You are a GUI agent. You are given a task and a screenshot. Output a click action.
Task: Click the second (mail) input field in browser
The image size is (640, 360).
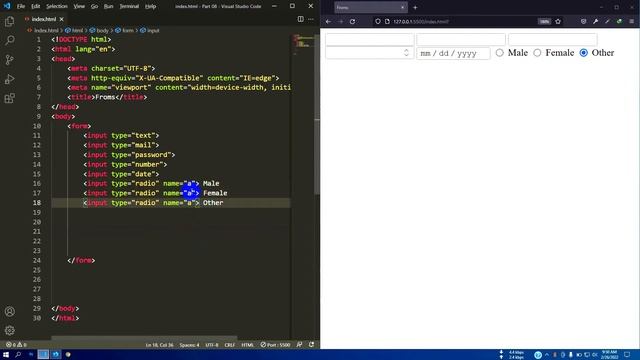pos(461,40)
